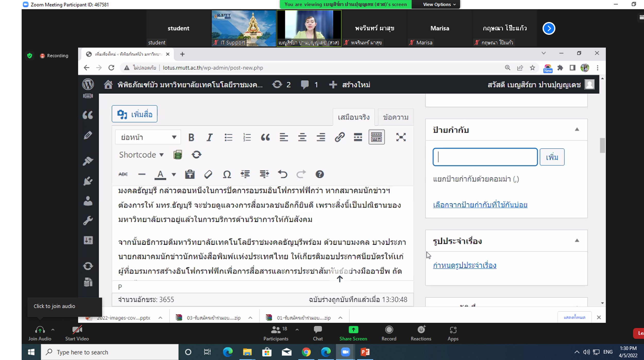Insert a bulleted list
This screenshot has width=644, height=360.
point(228,137)
